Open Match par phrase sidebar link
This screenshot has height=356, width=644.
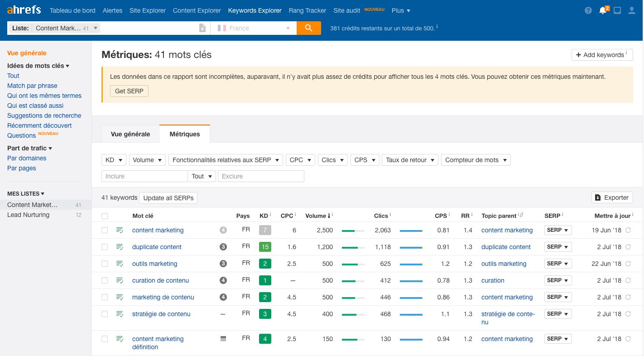click(32, 86)
